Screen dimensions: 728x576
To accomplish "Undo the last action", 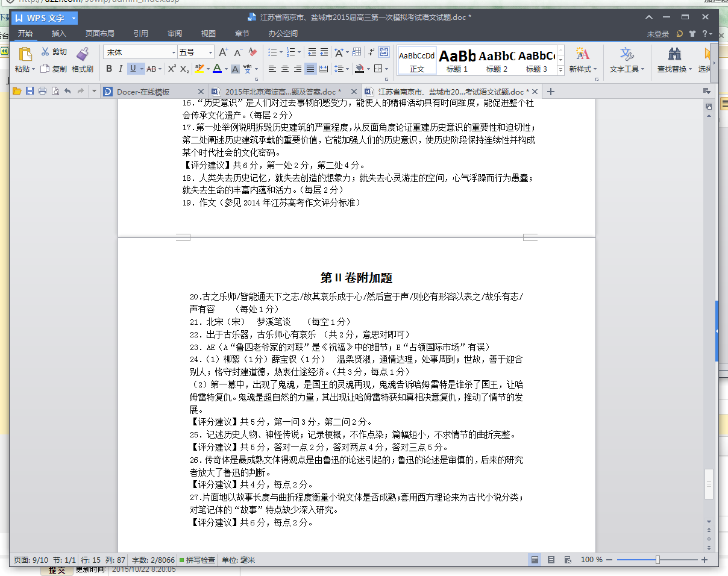I will tap(67, 92).
